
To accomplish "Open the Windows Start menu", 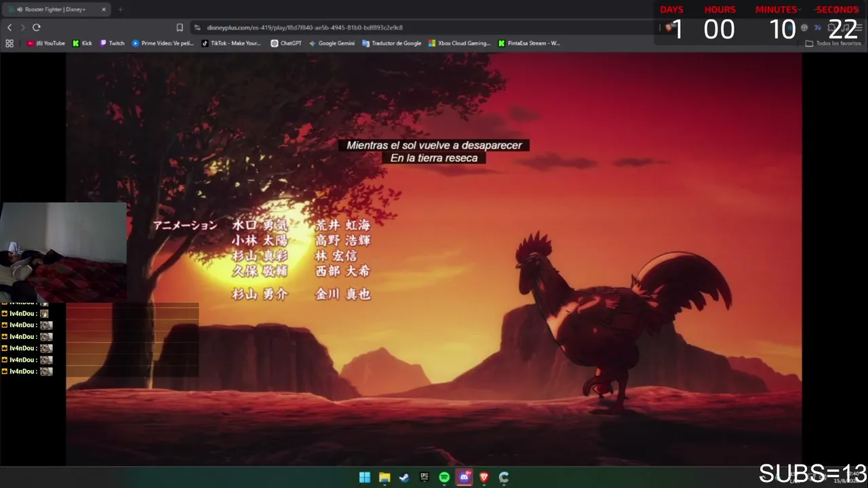I will [365, 477].
